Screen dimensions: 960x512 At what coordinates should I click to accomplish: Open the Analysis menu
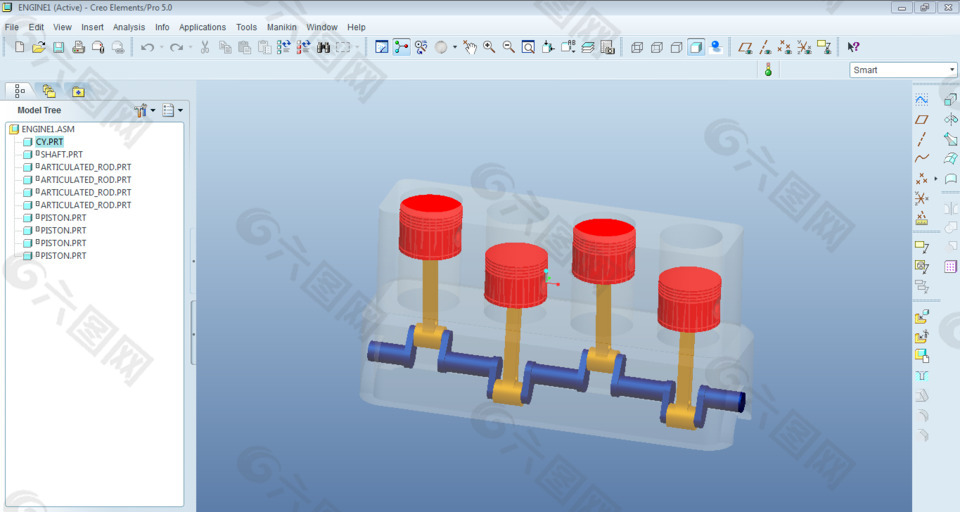(128, 27)
